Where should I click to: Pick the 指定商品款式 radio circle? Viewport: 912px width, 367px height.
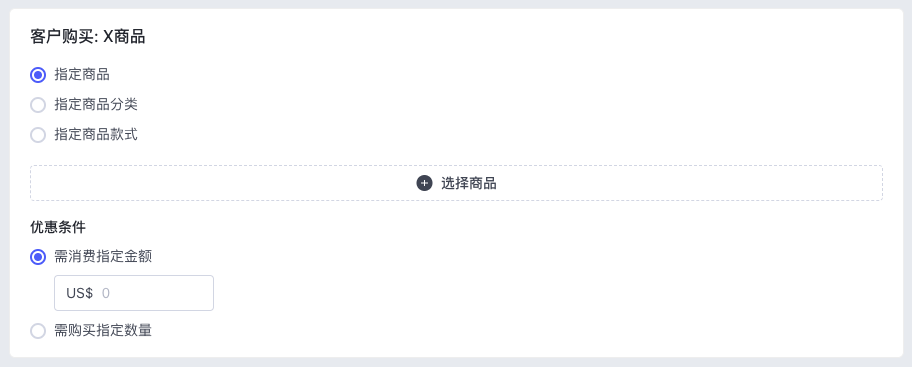click(x=38, y=135)
